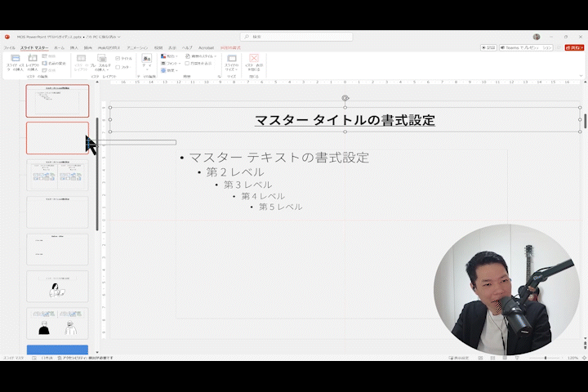This screenshot has height=392, width=588.
Task: Switch to the Home ribbon tab
Action: pos(59,47)
